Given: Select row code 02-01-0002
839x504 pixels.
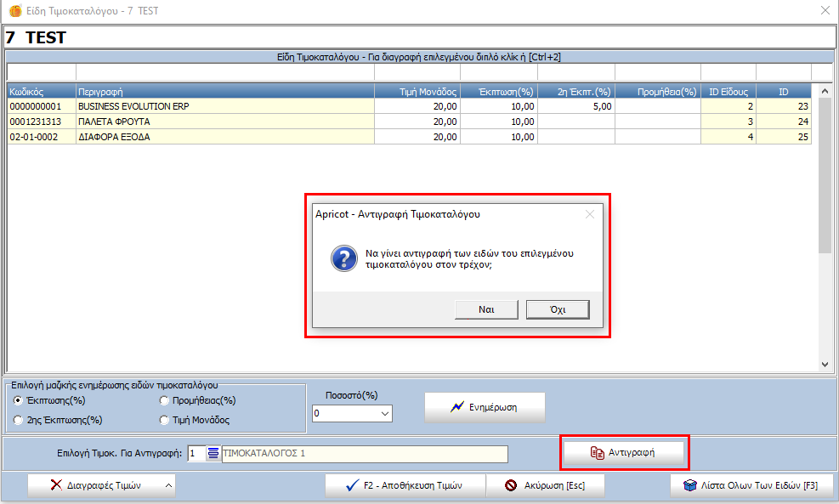Looking at the screenshot, I should pyautogui.click(x=42, y=137).
